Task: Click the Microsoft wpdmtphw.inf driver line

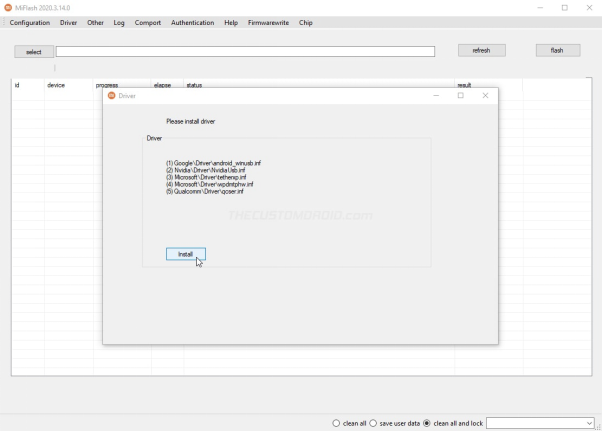Action: point(210,184)
